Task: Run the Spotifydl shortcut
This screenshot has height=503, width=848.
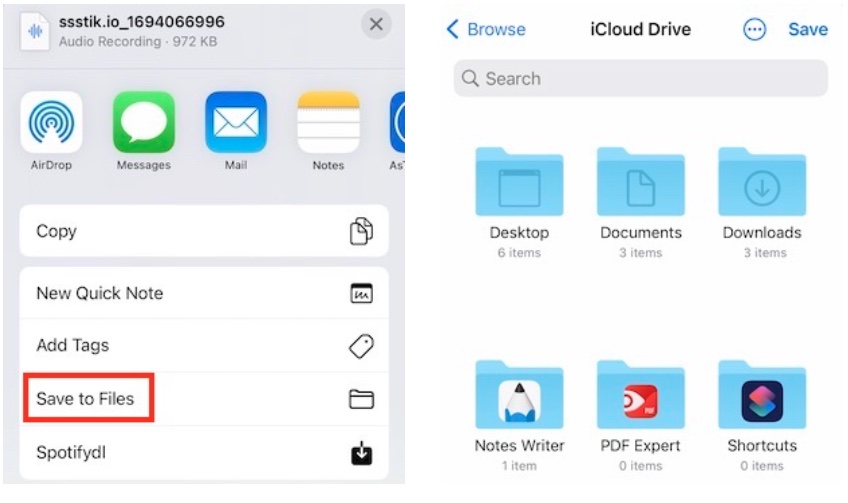Action: click(x=204, y=453)
